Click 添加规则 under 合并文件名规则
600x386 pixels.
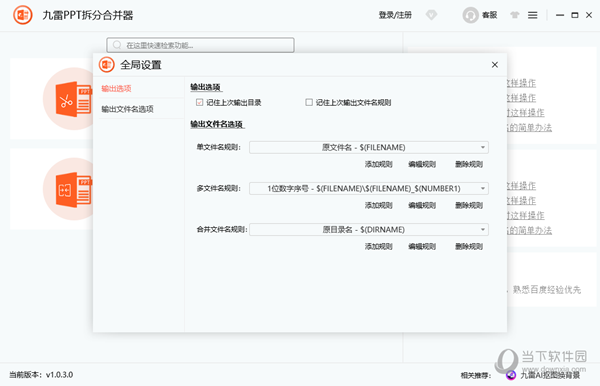[378, 247]
